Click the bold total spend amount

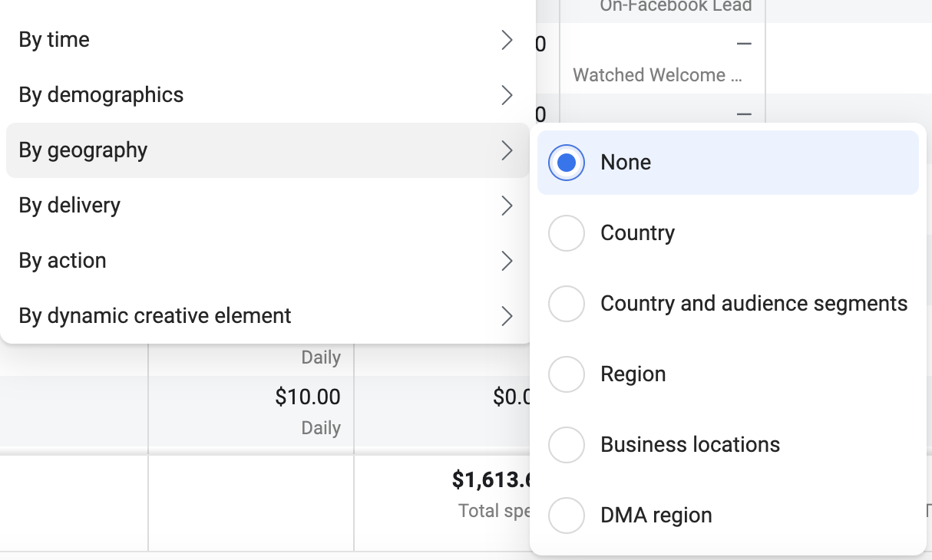(x=492, y=480)
